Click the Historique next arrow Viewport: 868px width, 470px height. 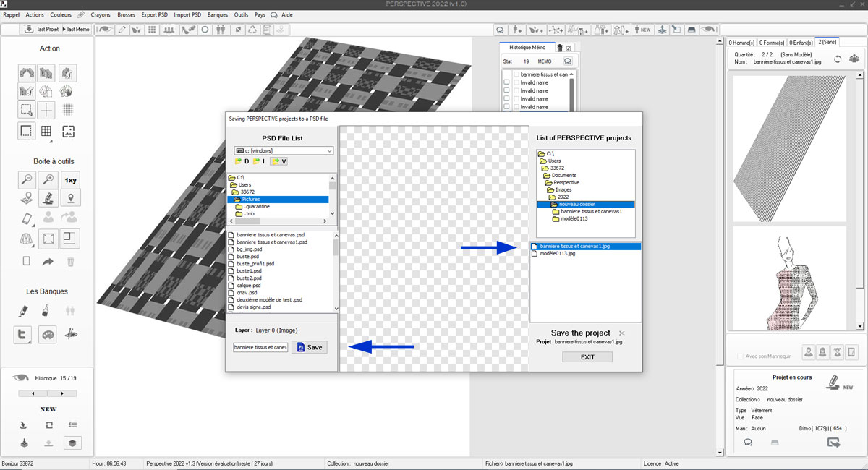pyautogui.click(x=63, y=393)
